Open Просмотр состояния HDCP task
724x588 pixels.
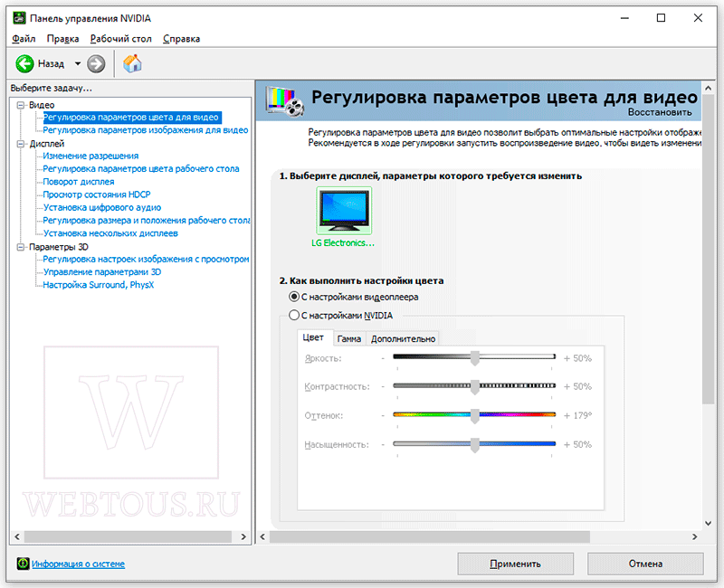(x=97, y=194)
